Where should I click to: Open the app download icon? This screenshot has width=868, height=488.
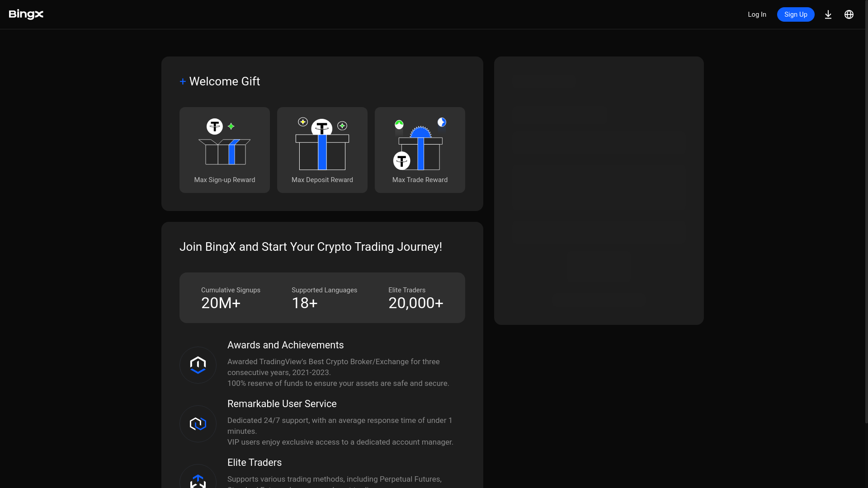coord(828,14)
